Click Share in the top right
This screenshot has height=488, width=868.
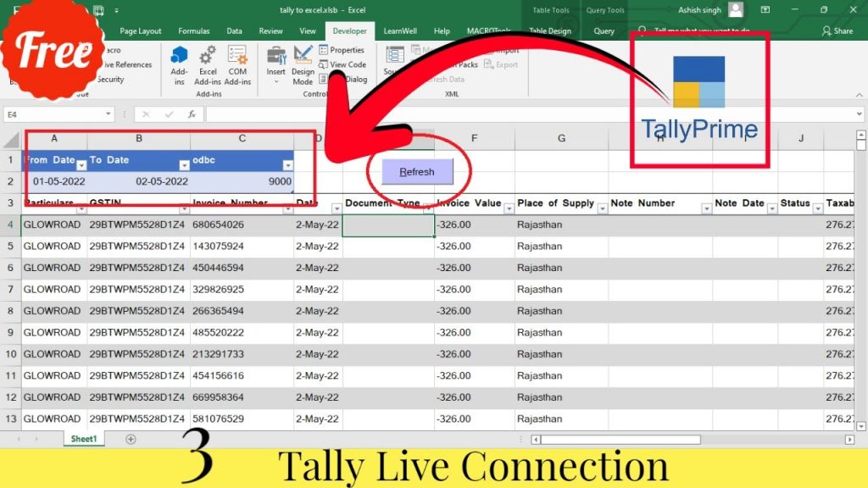point(837,31)
